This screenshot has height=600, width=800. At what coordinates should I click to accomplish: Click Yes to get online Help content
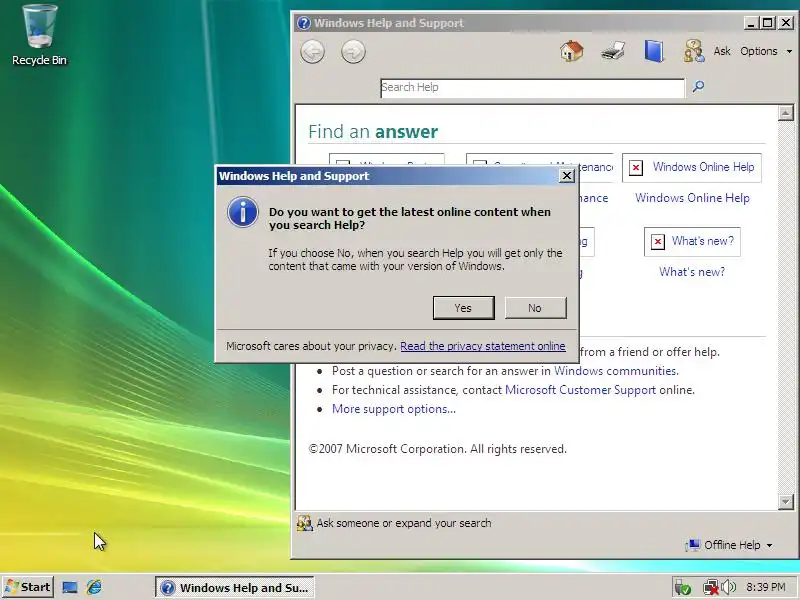click(x=463, y=308)
